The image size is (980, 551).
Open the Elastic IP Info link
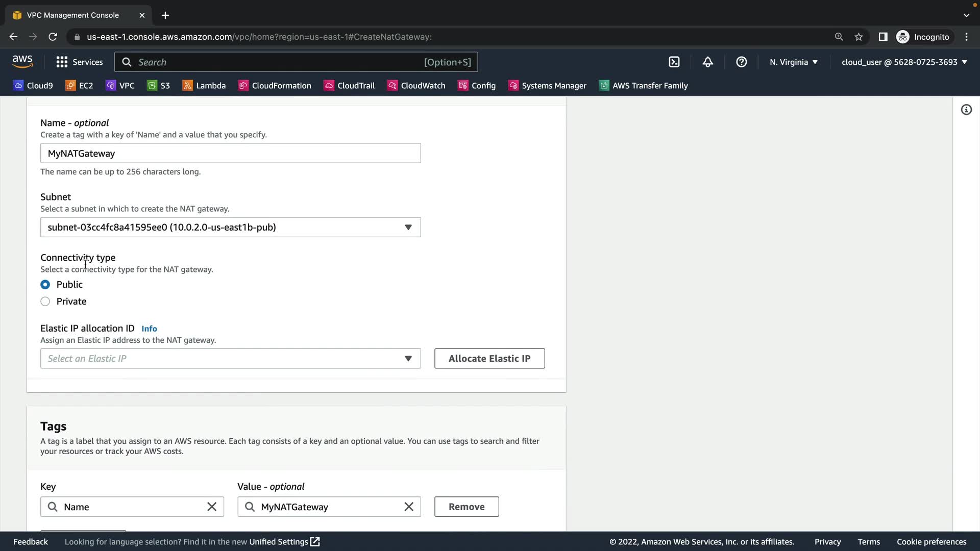tap(149, 329)
